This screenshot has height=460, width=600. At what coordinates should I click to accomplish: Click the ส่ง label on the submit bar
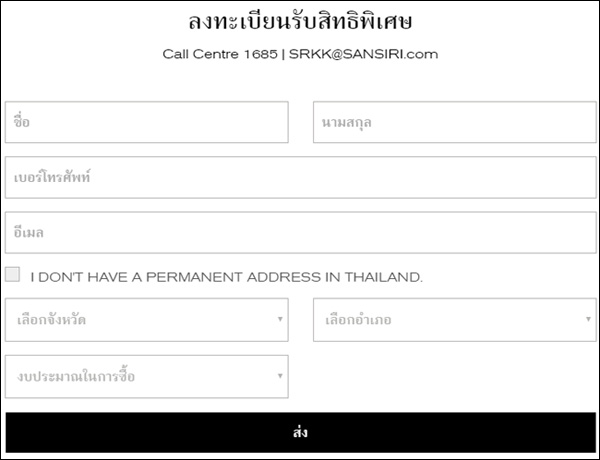point(300,433)
